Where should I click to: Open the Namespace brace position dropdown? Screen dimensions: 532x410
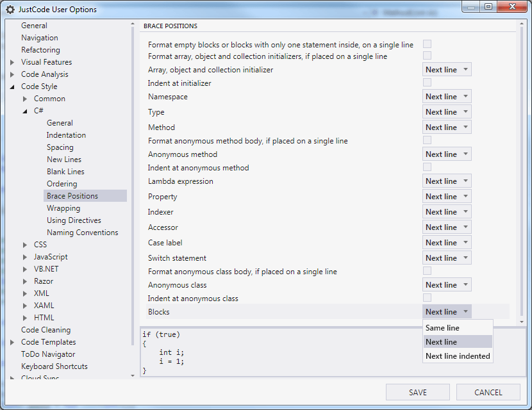pyautogui.click(x=447, y=97)
